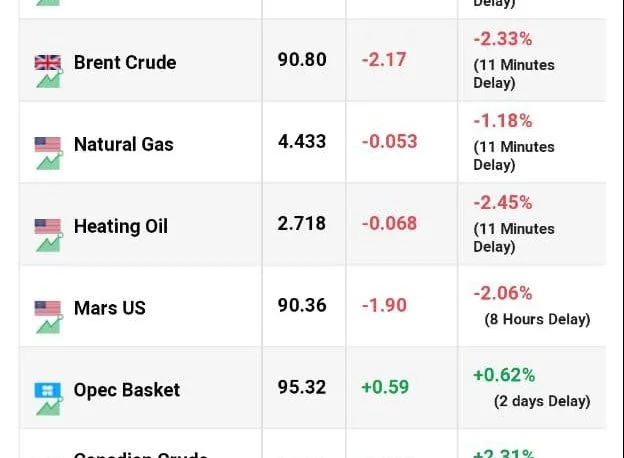
Task: Open the green chart icon for Natural Gas
Action: pos(49,161)
